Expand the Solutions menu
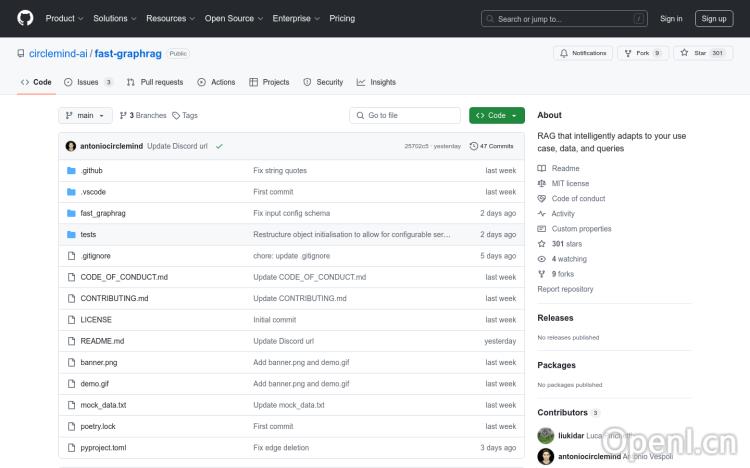The height and width of the screenshot is (468, 750). [115, 18]
